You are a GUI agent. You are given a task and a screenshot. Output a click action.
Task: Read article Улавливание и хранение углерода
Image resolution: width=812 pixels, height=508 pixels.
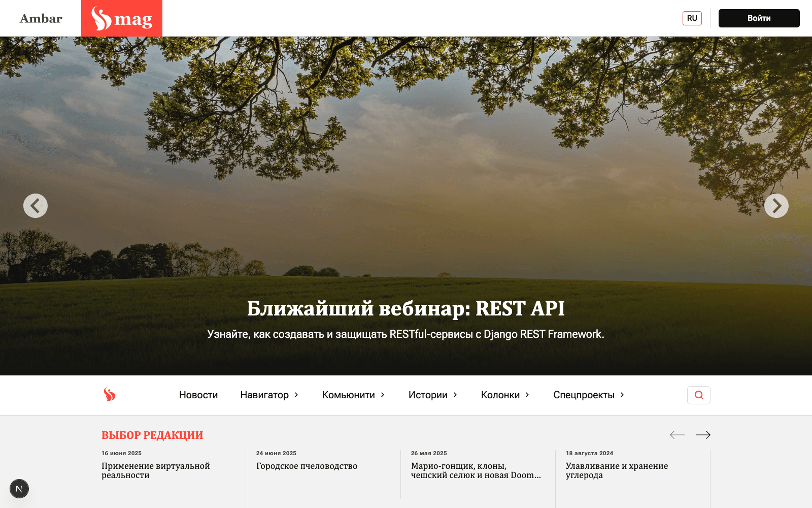617,470
